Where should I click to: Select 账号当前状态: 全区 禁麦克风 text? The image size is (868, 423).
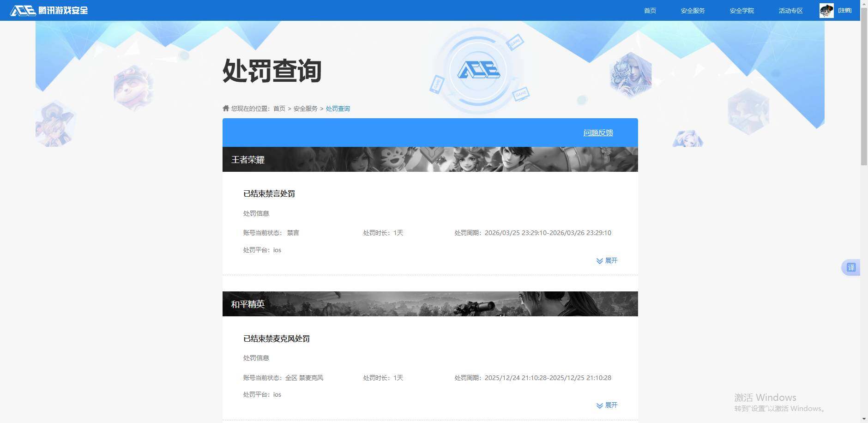[283, 378]
